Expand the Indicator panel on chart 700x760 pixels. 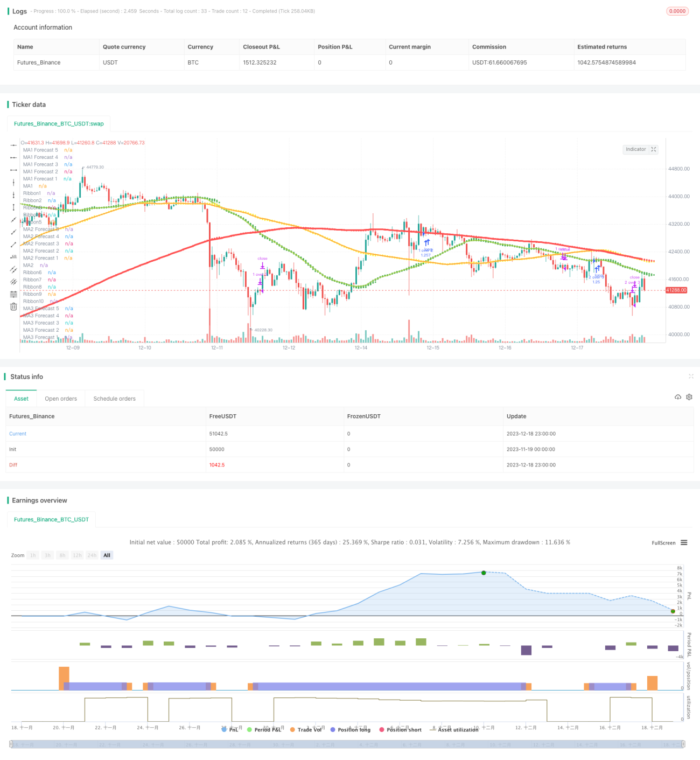[x=641, y=149]
